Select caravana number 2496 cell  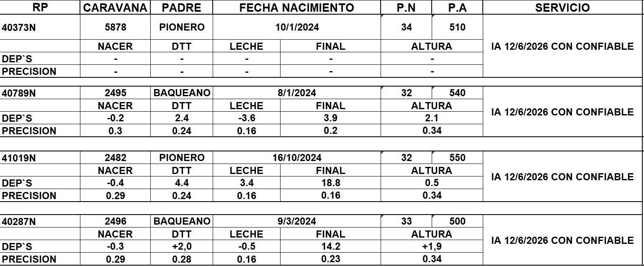click(115, 221)
